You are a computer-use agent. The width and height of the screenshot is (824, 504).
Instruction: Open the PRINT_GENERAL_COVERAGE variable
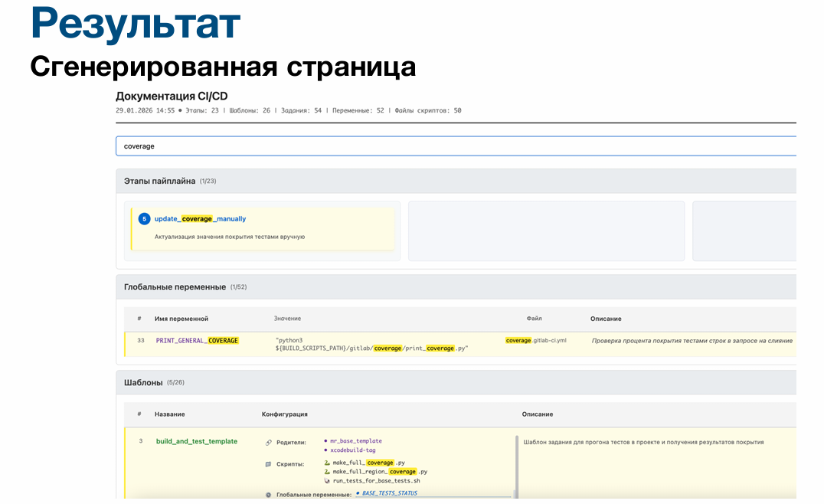(x=197, y=341)
